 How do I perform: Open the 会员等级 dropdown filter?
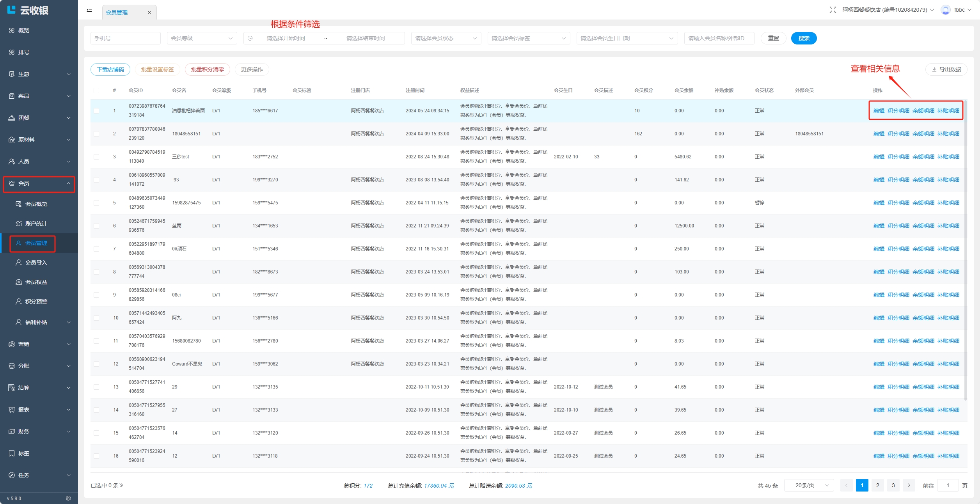click(x=202, y=38)
